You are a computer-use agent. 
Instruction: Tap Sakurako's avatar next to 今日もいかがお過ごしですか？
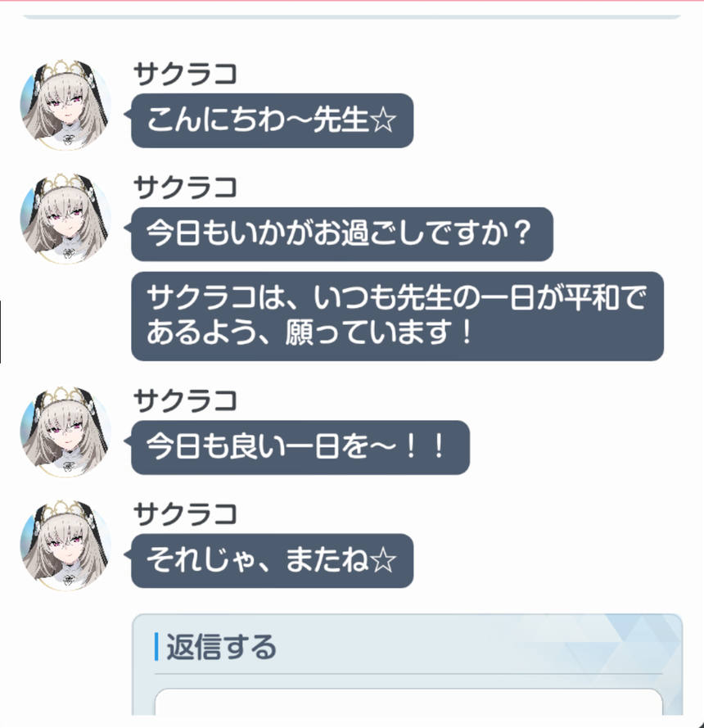point(65,219)
